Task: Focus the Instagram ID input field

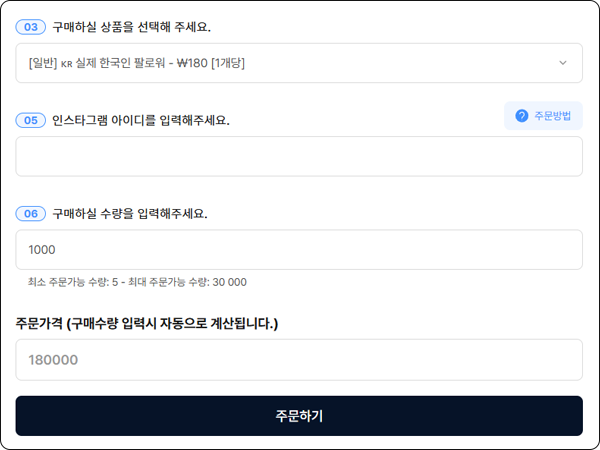Action: pos(298,157)
